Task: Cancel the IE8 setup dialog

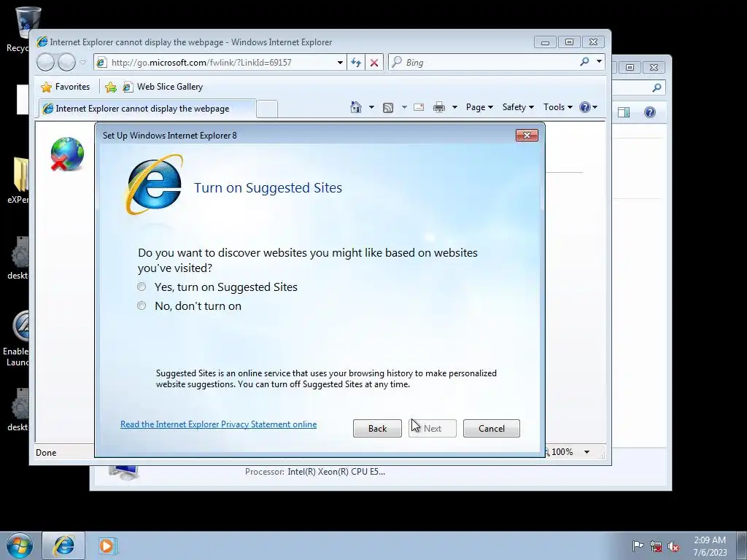Action: 491,429
